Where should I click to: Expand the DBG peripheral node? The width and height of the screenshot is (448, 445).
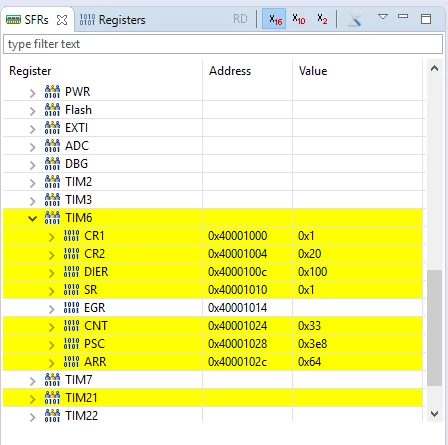click(x=32, y=165)
